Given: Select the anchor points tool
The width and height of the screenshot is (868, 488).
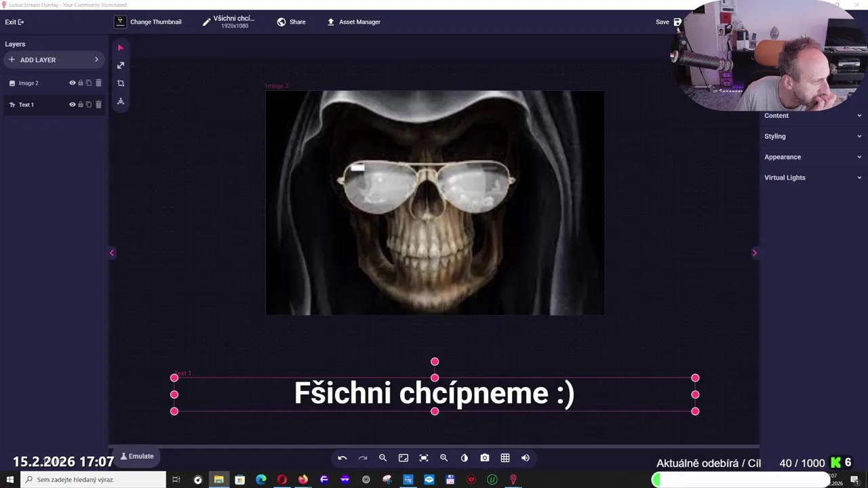Looking at the screenshot, I should [121, 101].
